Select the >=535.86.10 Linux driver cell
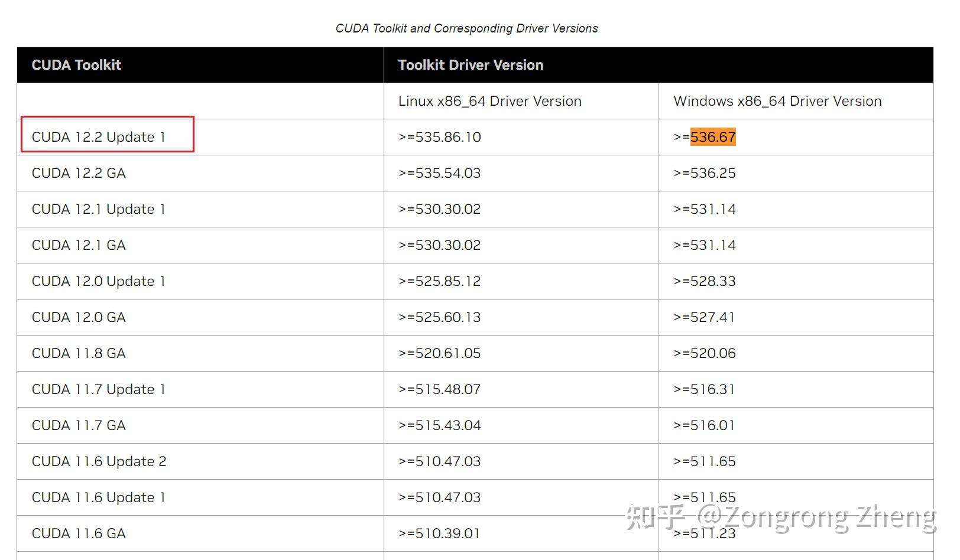Screen dimensions: 960x560 coord(439,137)
